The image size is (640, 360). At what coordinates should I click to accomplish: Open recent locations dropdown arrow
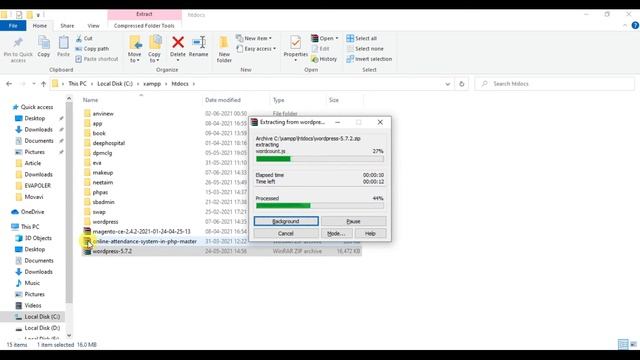pos(34,84)
